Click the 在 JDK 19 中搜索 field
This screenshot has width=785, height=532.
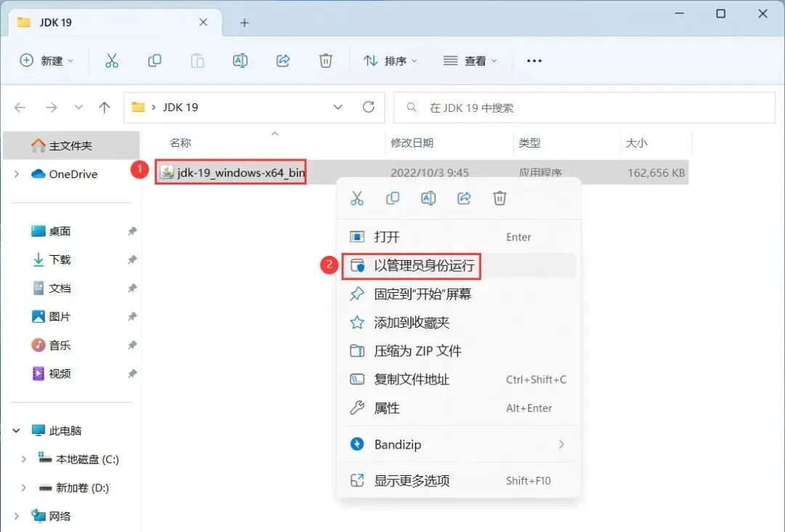(584, 108)
